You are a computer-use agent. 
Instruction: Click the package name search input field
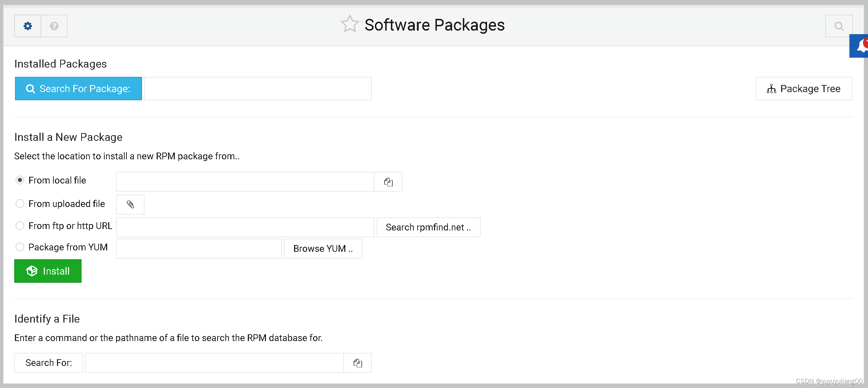coord(258,89)
